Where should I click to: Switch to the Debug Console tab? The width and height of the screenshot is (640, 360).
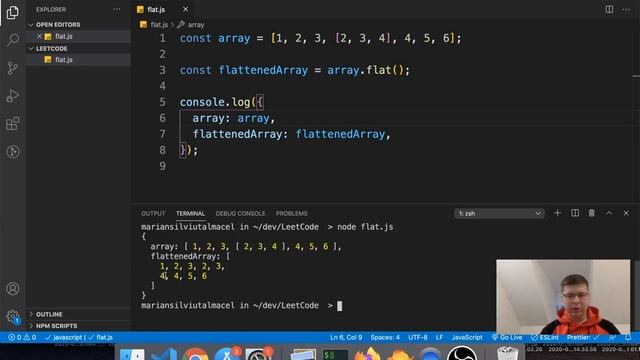240,213
